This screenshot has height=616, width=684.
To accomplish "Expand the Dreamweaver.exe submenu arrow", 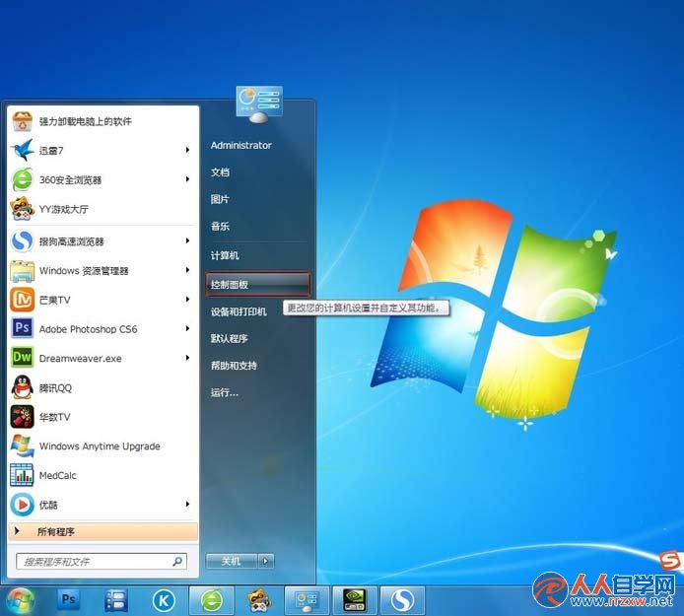I will [x=187, y=358].
